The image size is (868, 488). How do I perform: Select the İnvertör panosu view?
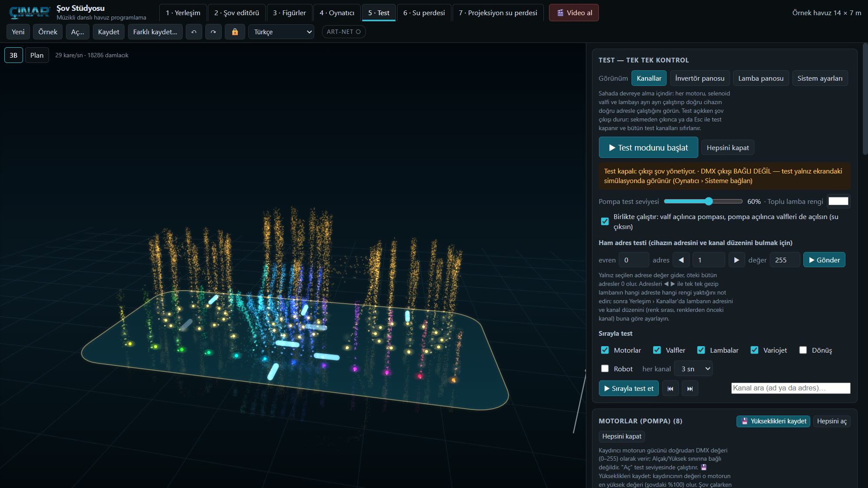(x=700, y=78)
